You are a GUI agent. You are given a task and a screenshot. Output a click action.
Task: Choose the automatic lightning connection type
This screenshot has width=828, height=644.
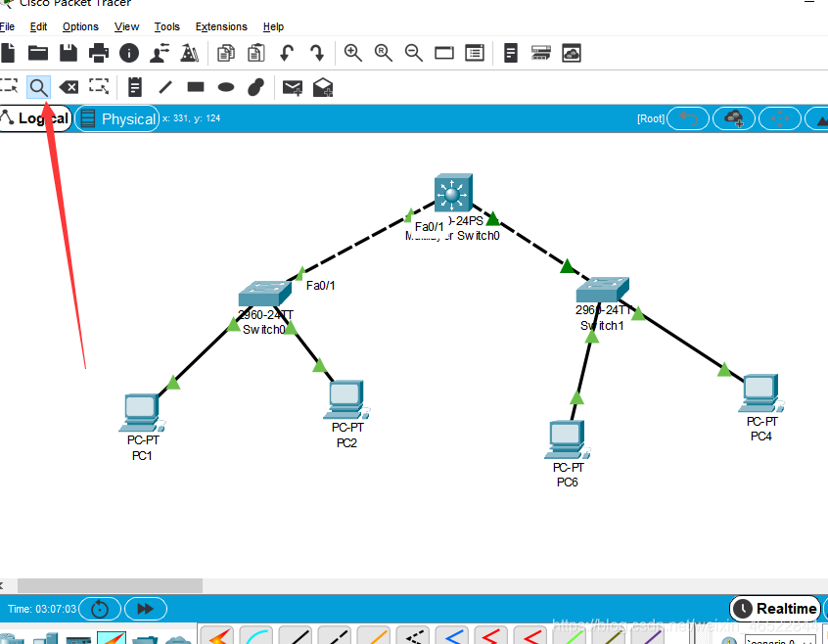tap(218, 635)
